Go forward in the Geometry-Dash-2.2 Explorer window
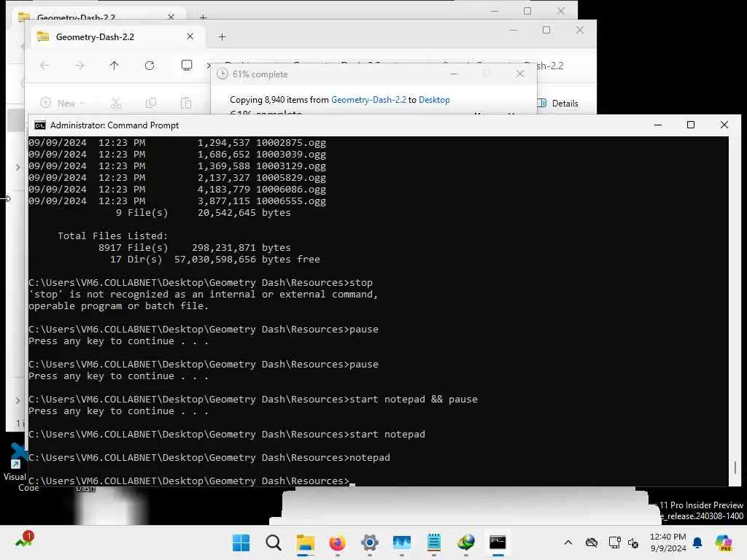The width and height of the screenshot is (747, 560). (x=80, y=65)
